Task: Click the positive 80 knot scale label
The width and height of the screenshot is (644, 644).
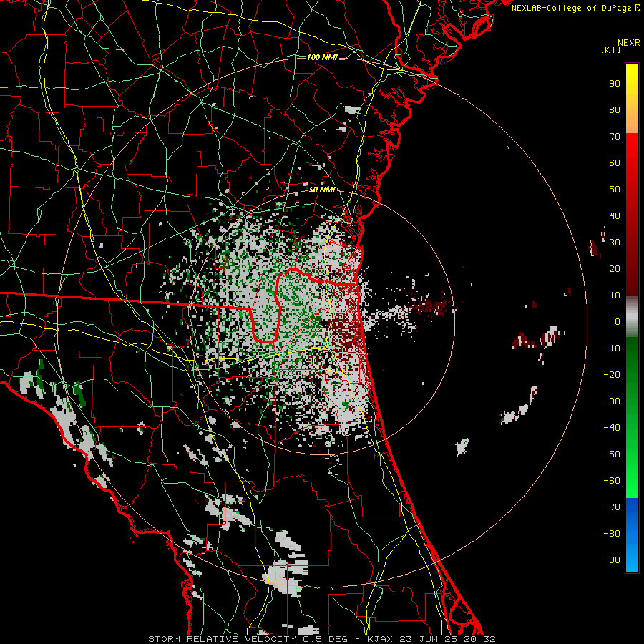Action: point(615,109)
